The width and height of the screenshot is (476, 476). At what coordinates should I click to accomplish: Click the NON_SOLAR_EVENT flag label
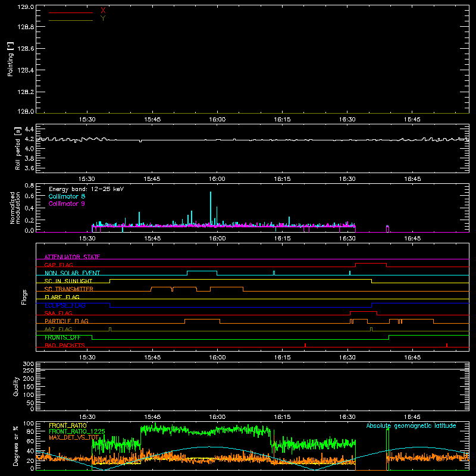coord(72,273)
